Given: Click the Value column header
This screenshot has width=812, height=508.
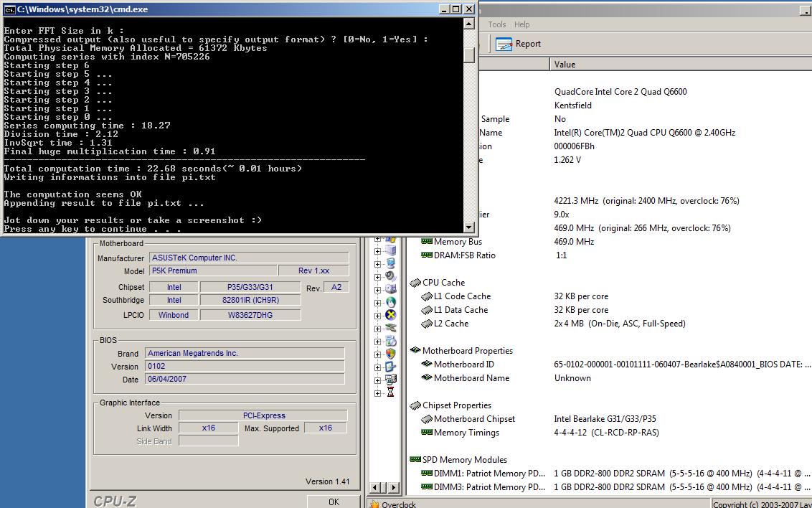Looking at the screenshot, I should [681, 64].
